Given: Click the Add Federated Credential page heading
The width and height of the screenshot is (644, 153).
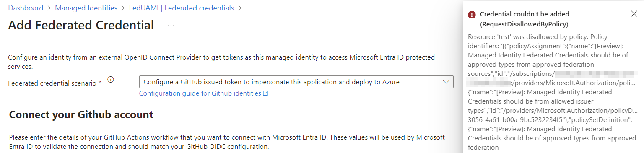Looking at the screenshot, I should pyautogui.click(x=81, y=25).
